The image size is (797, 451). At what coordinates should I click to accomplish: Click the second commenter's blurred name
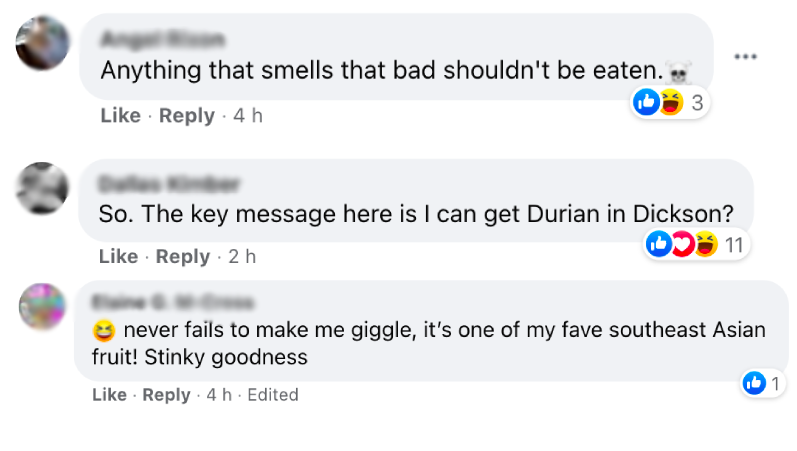(x=169, y=184)
